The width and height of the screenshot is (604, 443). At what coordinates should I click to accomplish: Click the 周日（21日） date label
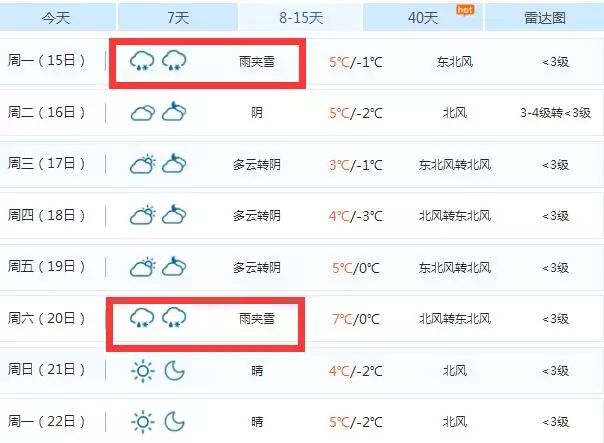tap(47, 371)
